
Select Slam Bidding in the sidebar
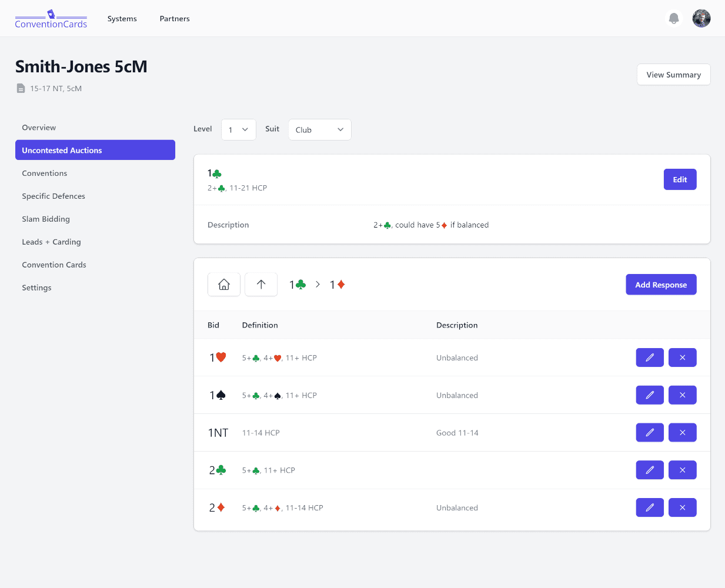pos(46,219)
